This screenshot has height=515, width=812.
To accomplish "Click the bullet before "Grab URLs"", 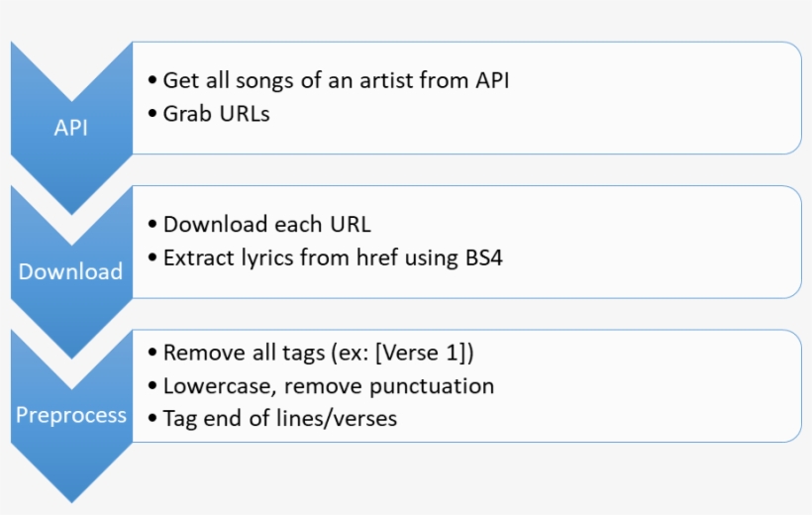I will tap(152, 114).
